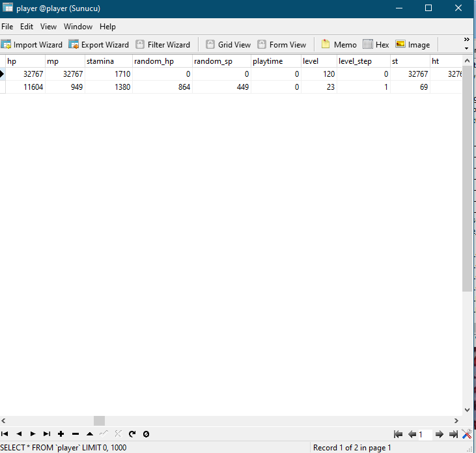Click the mp column header

click(65, 61)
